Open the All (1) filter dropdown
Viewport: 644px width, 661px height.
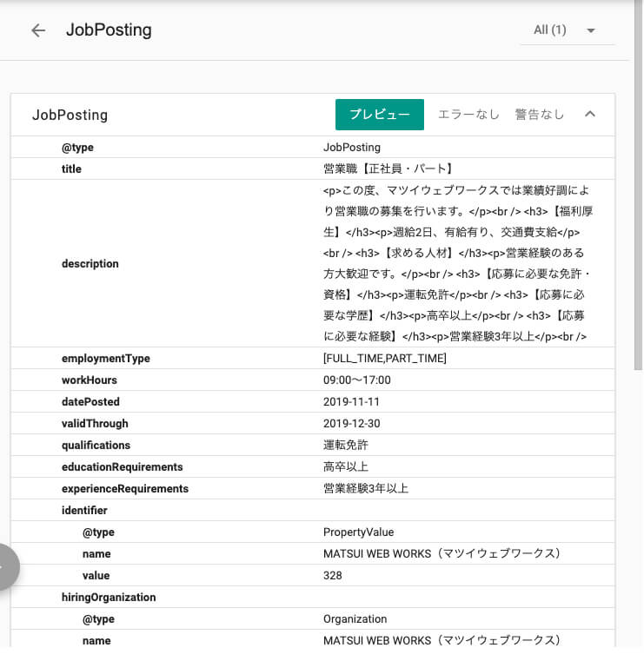pyautogui.click(x=567, y=30)
